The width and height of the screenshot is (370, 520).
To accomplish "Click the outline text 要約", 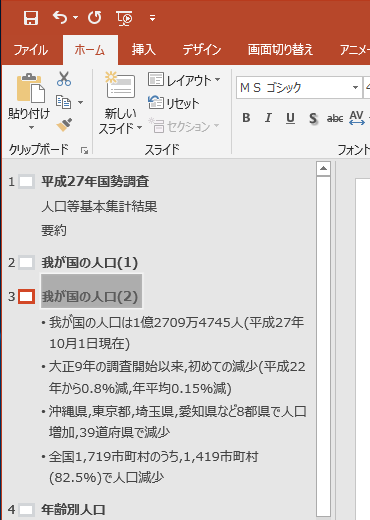I will coord(54,230).
